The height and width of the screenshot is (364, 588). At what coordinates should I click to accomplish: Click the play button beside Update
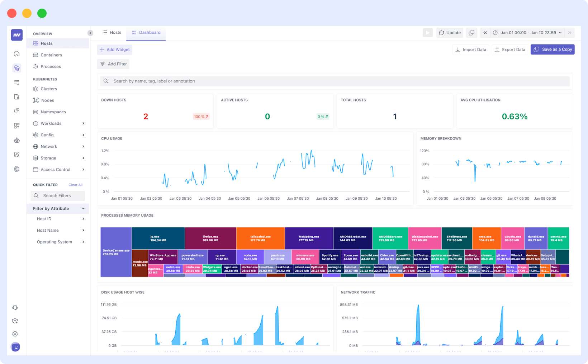[427, 32]
